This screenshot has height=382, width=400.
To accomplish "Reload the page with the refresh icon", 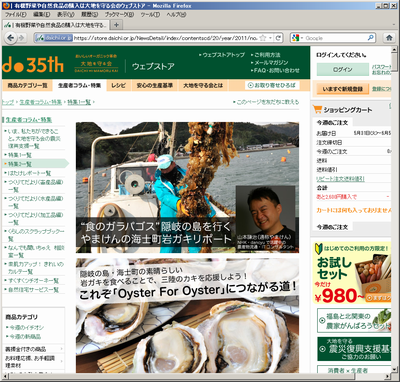I will click(x=278, y=38).
